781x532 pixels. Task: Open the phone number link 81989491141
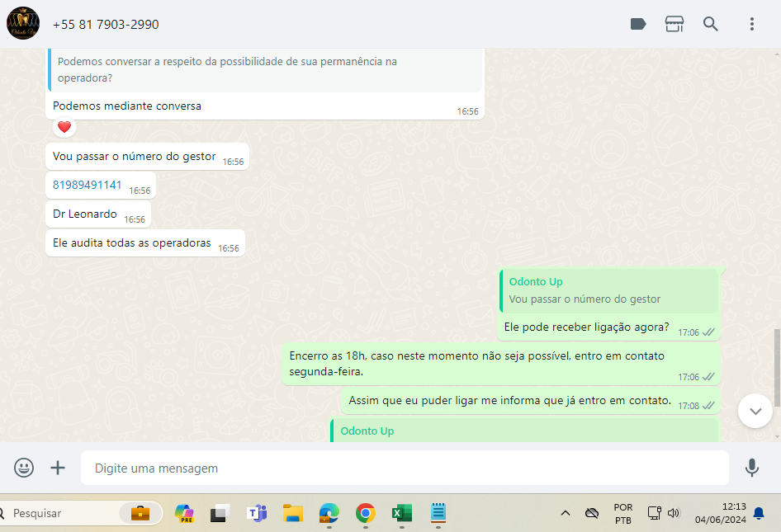click(x=88, y=185)
